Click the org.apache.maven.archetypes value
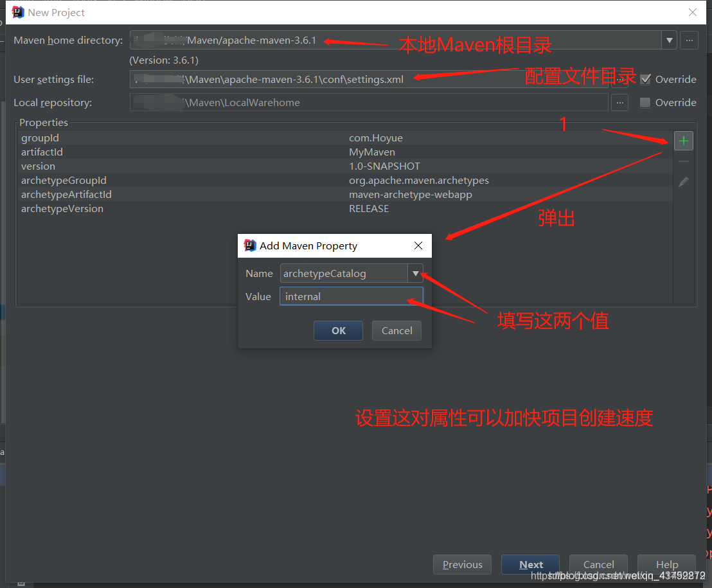This screenshot has height=588, width=712. coord(419,181)
